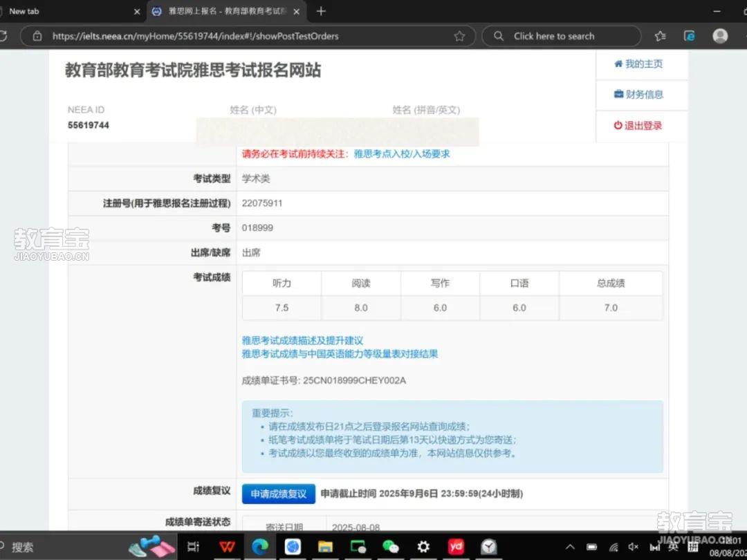Open the browser collections icon

tap(690, 36)
